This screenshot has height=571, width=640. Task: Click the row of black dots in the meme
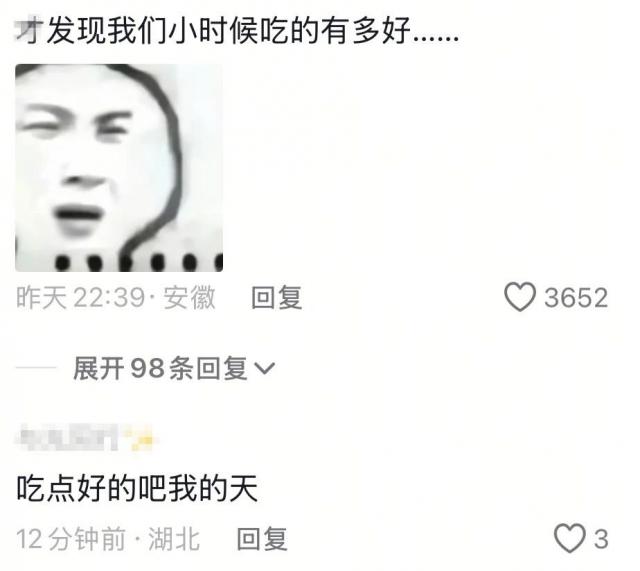point(139,262)
